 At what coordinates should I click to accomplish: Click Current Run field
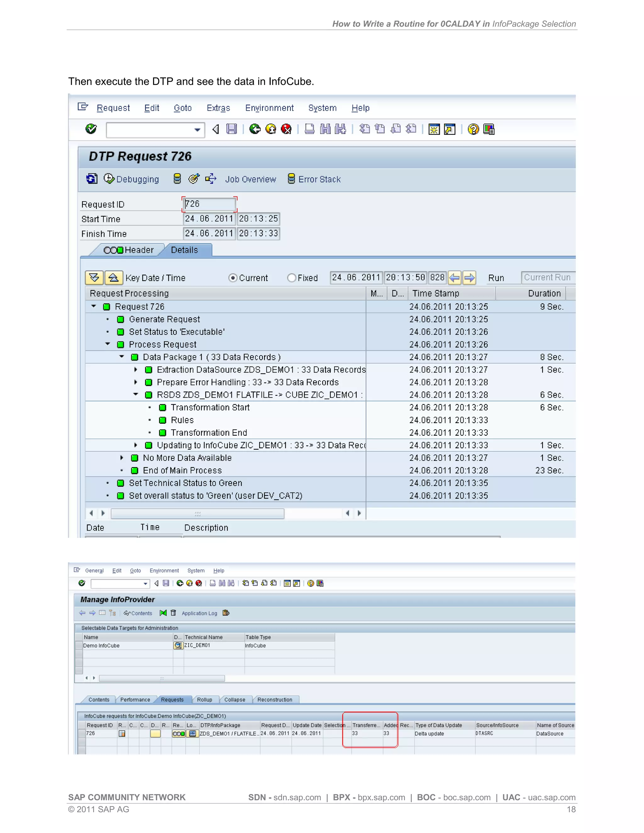548,277
